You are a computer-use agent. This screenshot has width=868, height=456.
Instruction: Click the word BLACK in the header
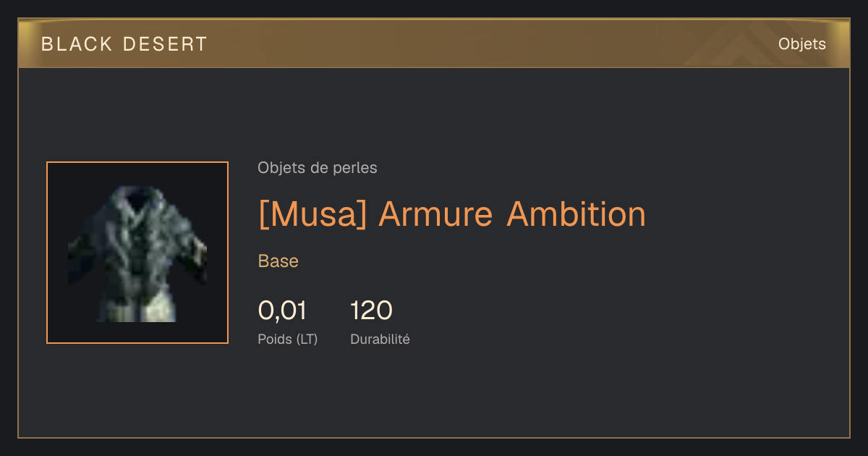77,44
